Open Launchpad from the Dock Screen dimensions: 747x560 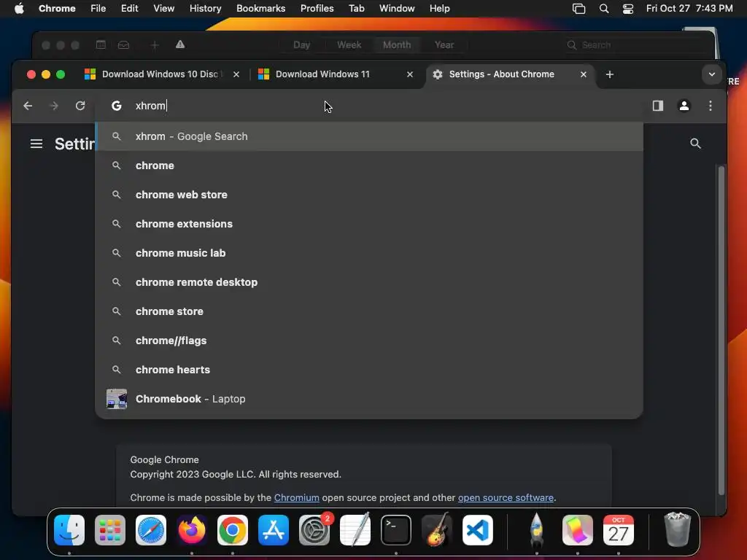point(110,530)
